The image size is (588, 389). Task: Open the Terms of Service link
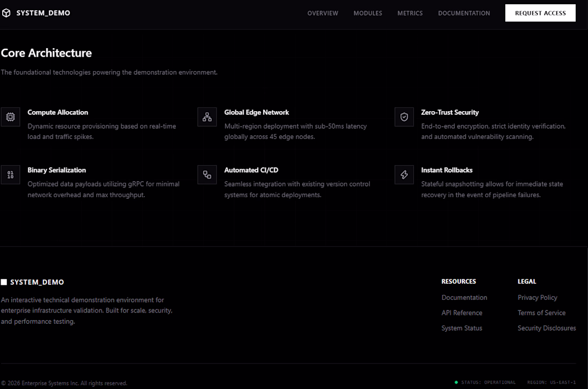click(x=541, y=313)
